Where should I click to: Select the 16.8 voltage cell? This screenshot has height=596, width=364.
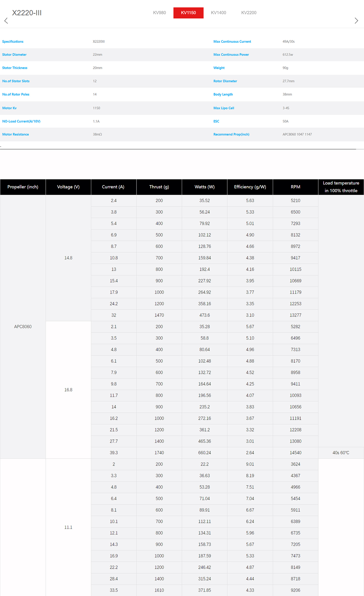tap(68, 390)
